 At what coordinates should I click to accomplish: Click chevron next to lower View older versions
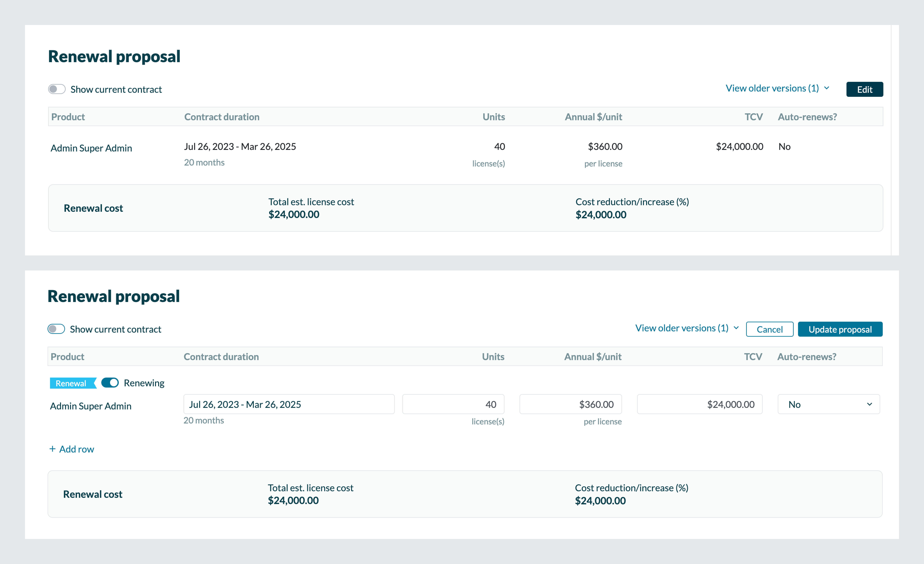click(x=736, y=328)
